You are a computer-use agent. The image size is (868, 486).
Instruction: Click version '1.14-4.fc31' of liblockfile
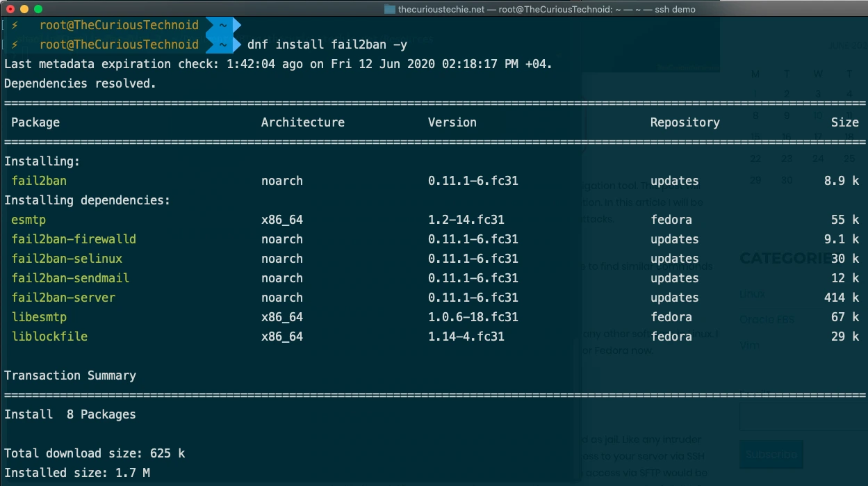[466, 337]
